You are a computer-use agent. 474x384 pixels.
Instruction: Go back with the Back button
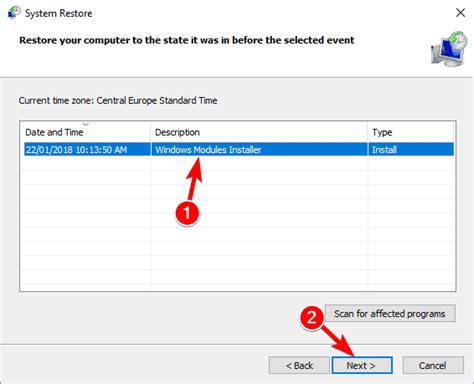tap(299, 365)
